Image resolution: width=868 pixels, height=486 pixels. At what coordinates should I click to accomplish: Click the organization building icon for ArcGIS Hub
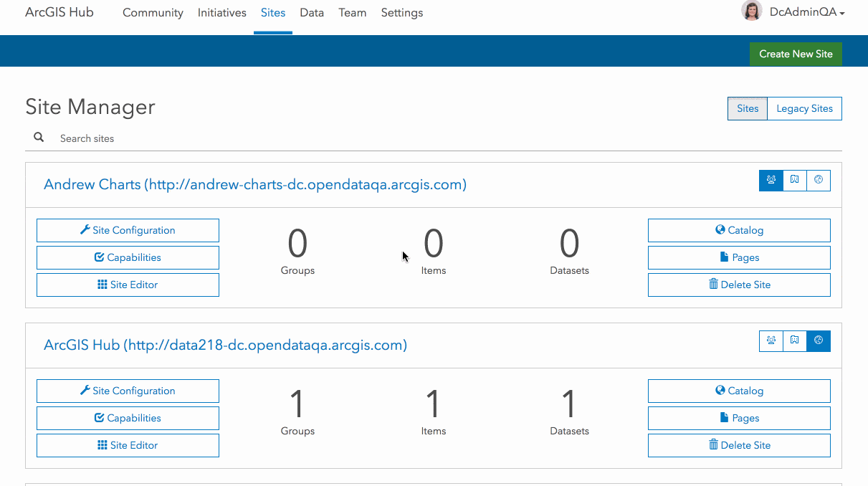(x=794, y=340)
